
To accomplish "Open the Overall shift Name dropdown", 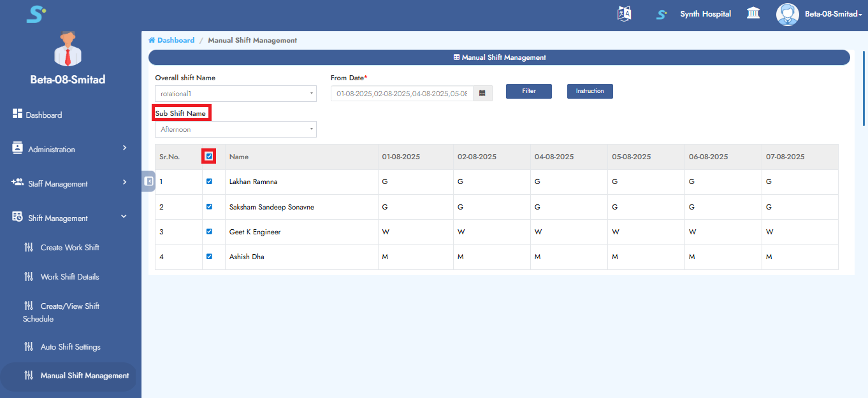I will pos(235,94).
